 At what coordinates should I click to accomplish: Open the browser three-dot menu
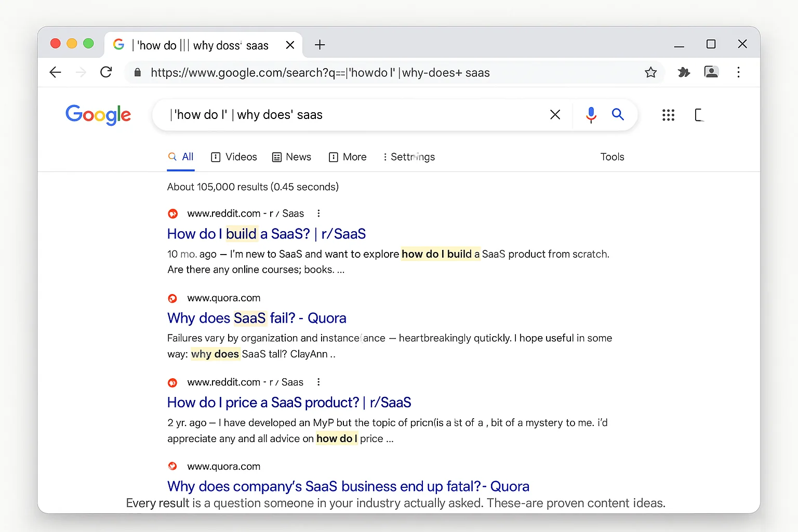tap(739, 72)
